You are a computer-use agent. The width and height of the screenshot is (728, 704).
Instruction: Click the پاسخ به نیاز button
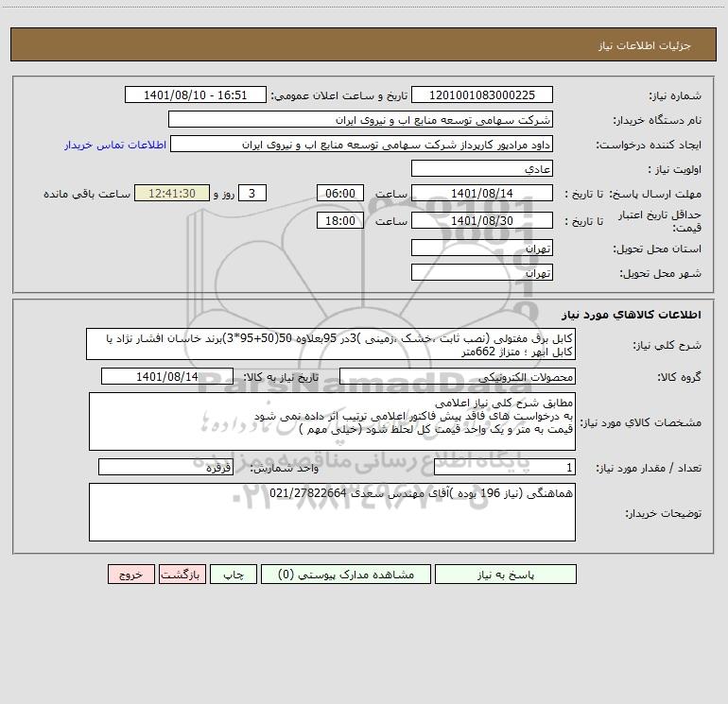tap(506, 575)
